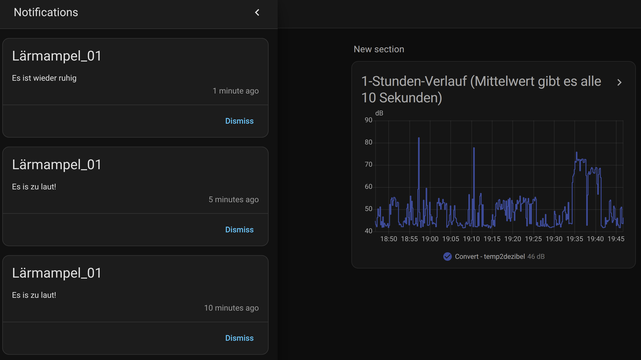This screenshot has width=641, height=360.
Task: Toggle the Convert - temp2dezibel legend checkmark
Action: tap(447, 257)
